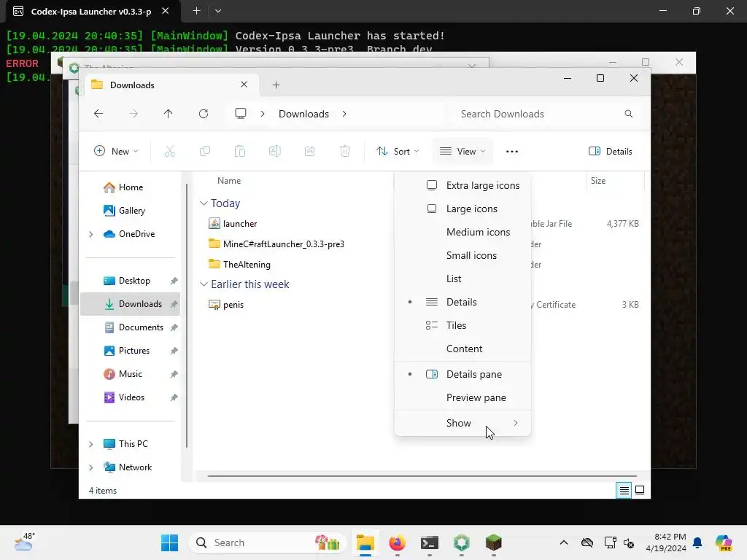Unpin Desktop using its pin icon
This screenshot has height=560, width=747.
(x=174, y=281)
